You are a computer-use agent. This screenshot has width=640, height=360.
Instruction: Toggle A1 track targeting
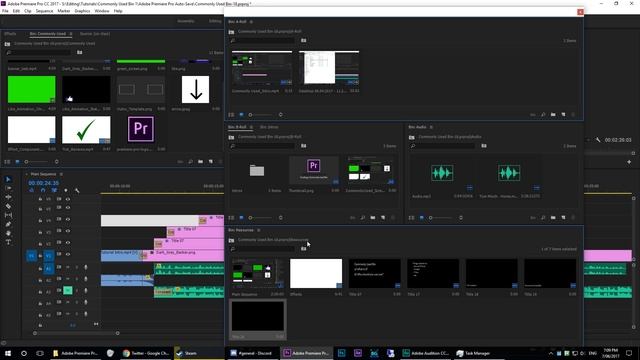click(49, 268)
